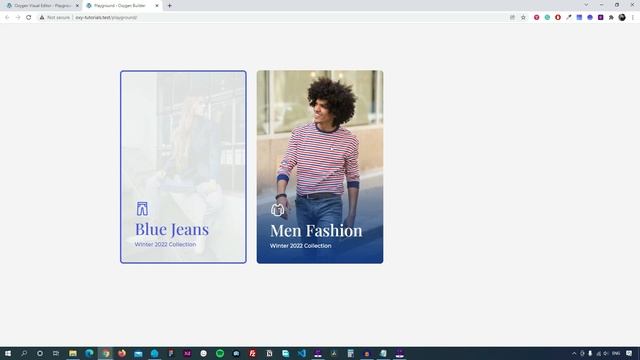Launch Firefox from the taskbar
The image size is (640, 360).
pos(122,353)
